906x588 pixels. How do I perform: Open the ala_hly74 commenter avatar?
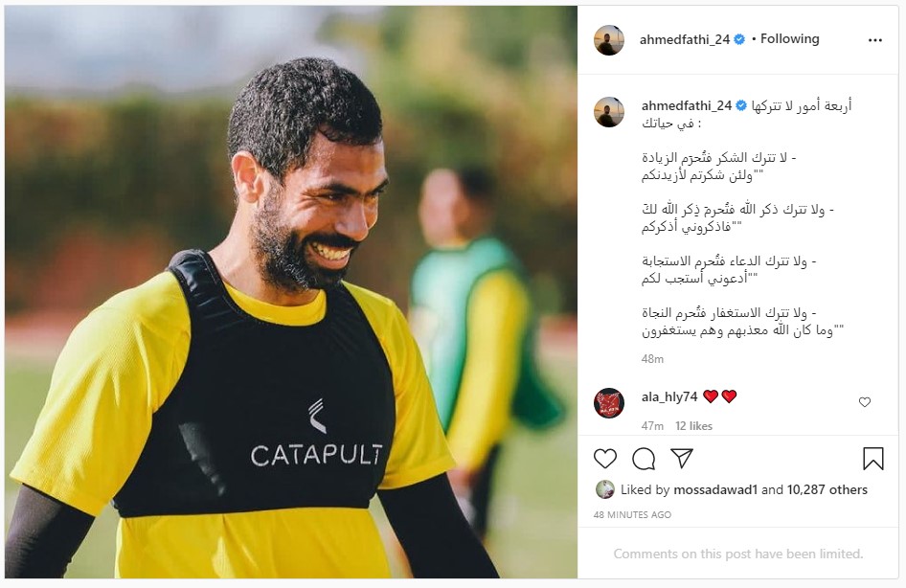click(609, 402)
